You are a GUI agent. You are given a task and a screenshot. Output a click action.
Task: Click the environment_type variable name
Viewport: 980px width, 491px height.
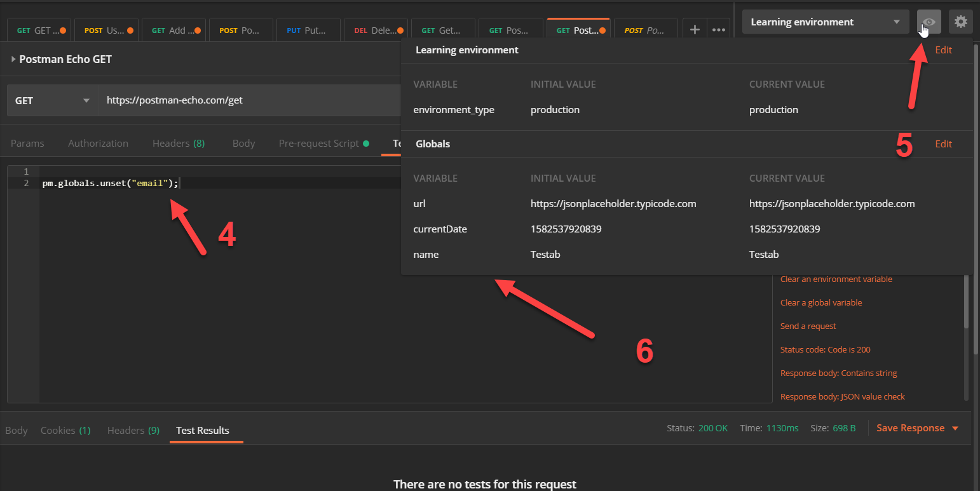point(454,109)
